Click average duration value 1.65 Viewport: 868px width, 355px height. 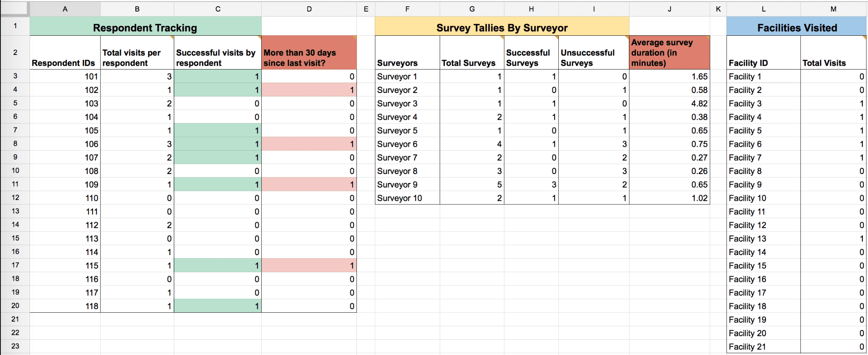[x=669, y=76]
